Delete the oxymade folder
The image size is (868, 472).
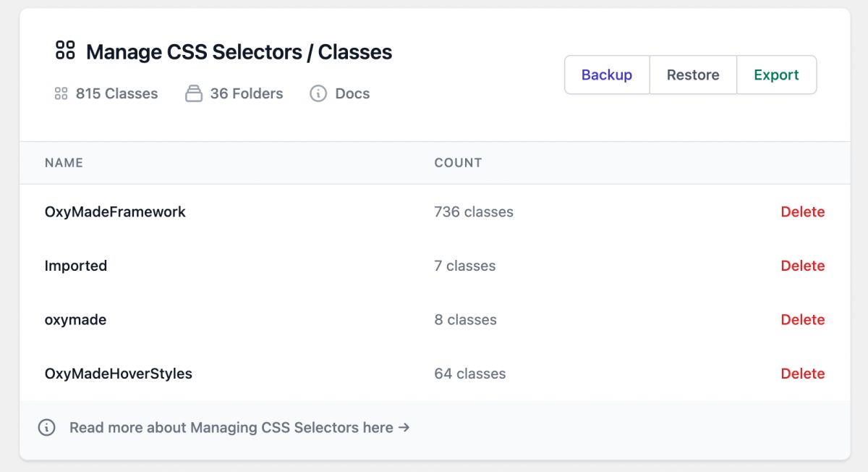coord(802,320)
